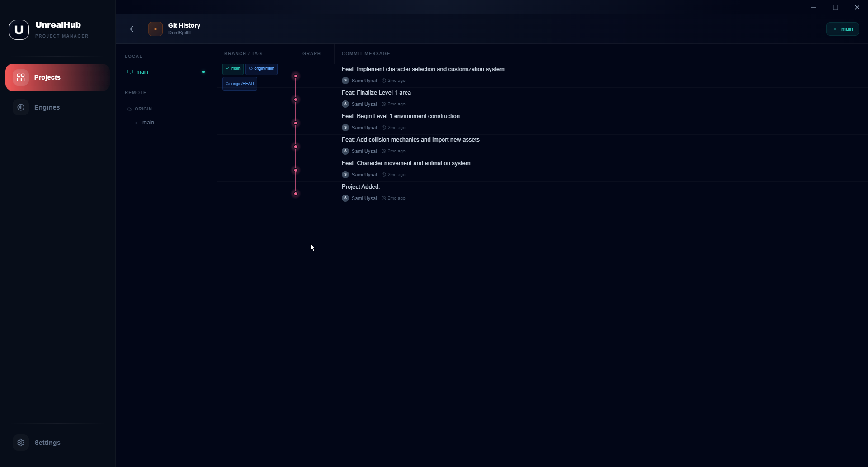Click the UnrealHub logo icon
868x467 pixels.
coord(19,29)
